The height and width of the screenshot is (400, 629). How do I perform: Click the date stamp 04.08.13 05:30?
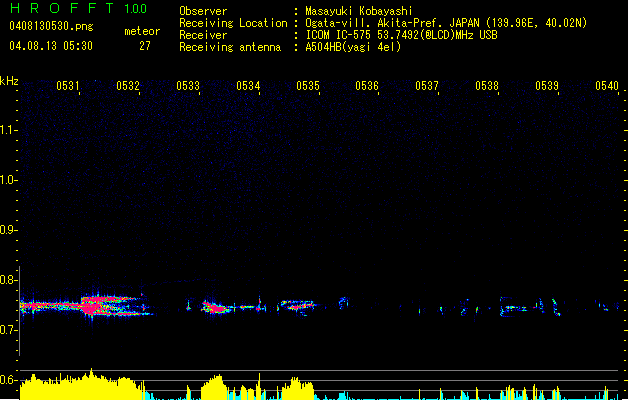tap(51, 46)
